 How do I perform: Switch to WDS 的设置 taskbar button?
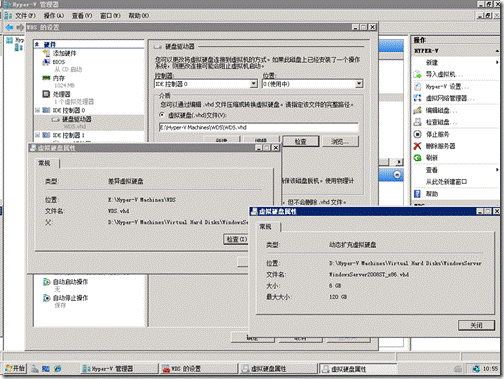[199, 368]
